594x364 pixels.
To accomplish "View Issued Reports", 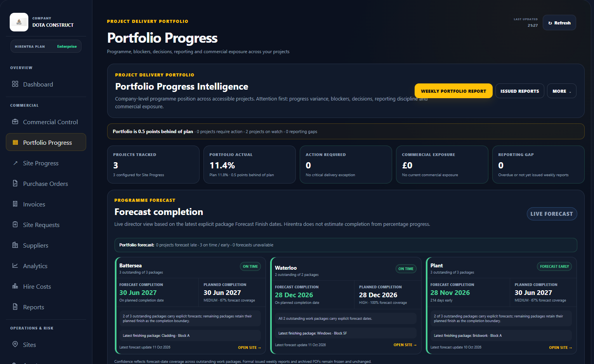I will click(519, 91).
